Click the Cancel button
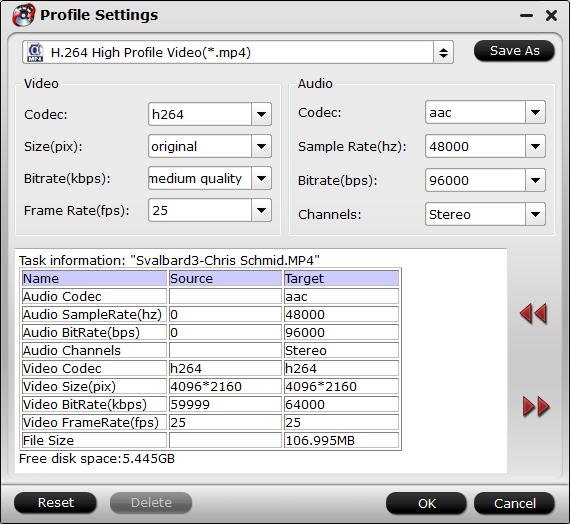This screenshot has width=570, height=524. (514, 504)
